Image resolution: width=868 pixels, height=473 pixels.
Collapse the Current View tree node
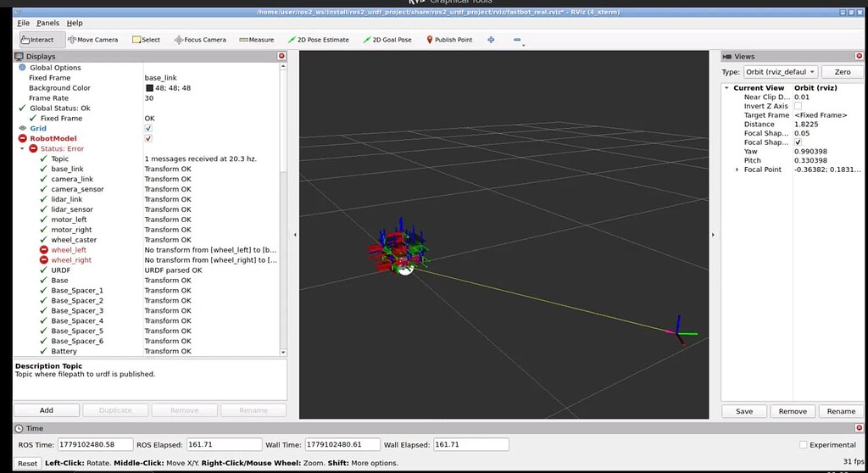coord(726,88)
